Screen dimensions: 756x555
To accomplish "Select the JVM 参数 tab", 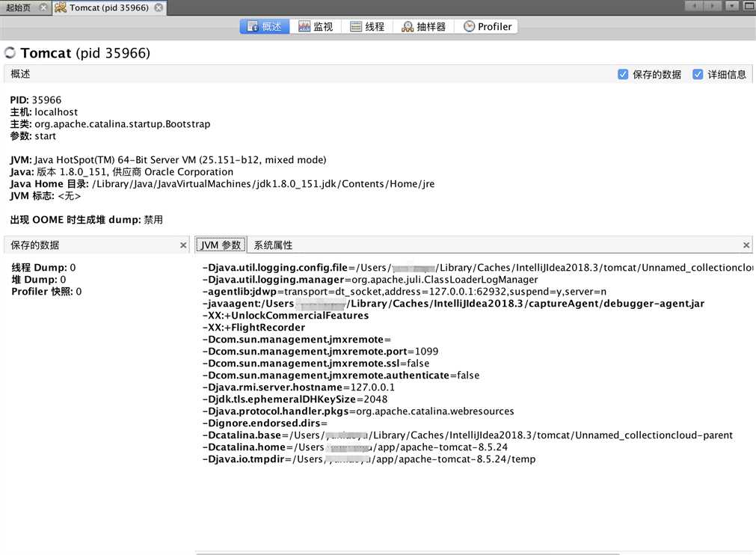I will click(221, 245).
